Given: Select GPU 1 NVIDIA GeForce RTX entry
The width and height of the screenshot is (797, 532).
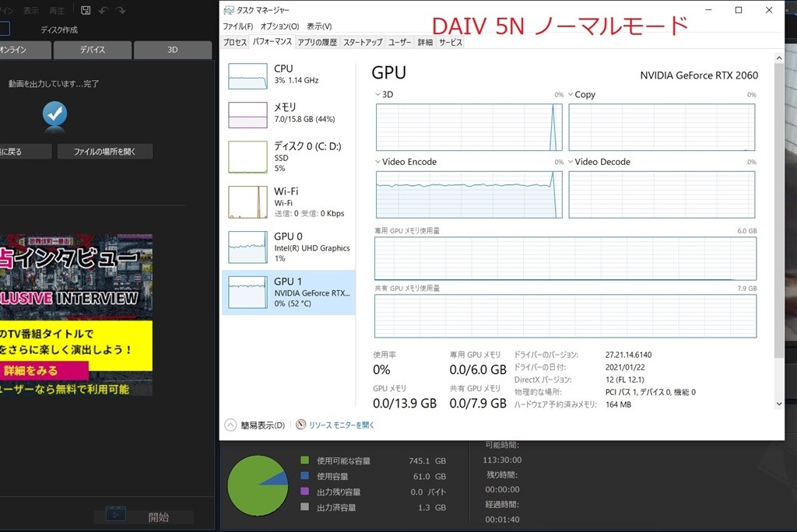Looking at the screenshot, I should pyautogui.click(x=289, y=292).
